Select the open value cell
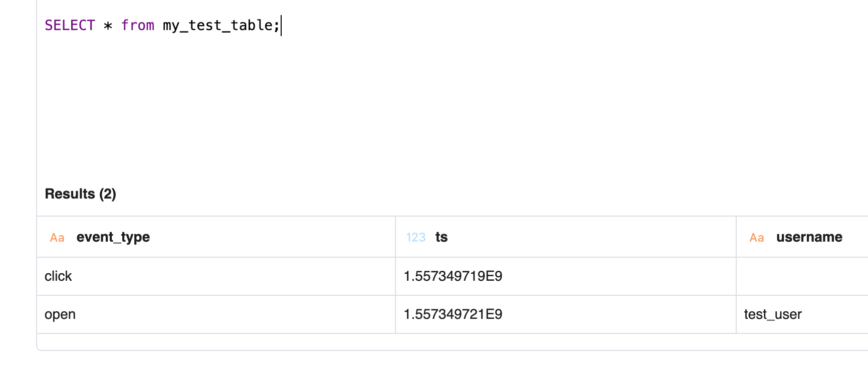The image size is (868, 368). 60,314
